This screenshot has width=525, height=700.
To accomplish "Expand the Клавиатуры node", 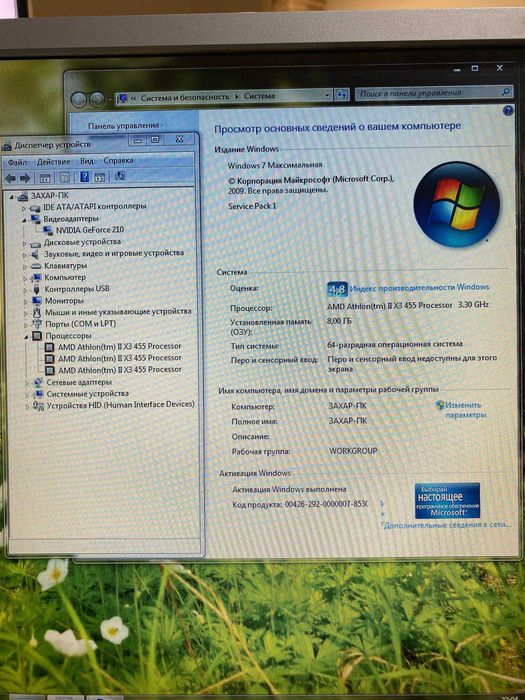I will pyautogui.click(x=25, y=267).
